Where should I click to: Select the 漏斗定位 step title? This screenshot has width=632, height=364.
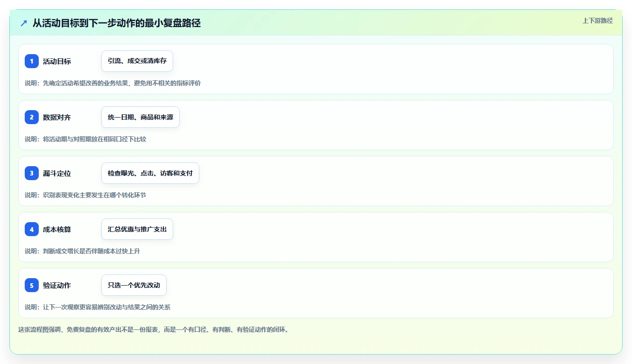57,173
